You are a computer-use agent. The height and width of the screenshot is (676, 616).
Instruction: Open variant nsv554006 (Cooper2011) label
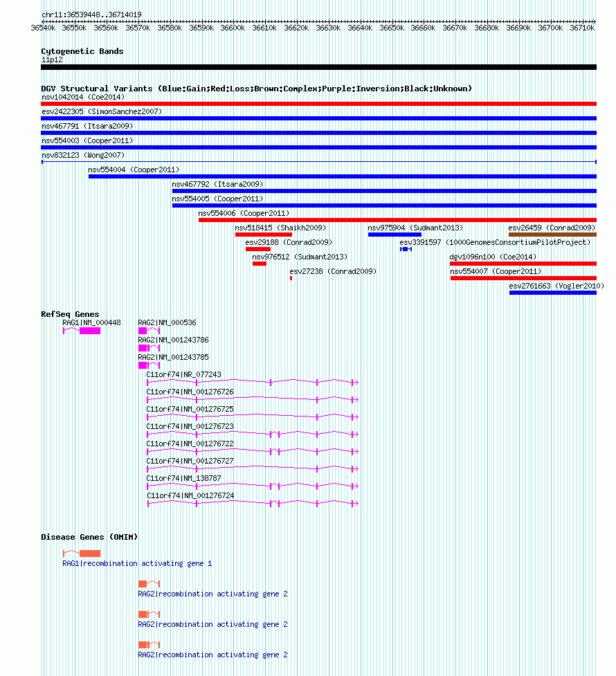tap(244, 213)
